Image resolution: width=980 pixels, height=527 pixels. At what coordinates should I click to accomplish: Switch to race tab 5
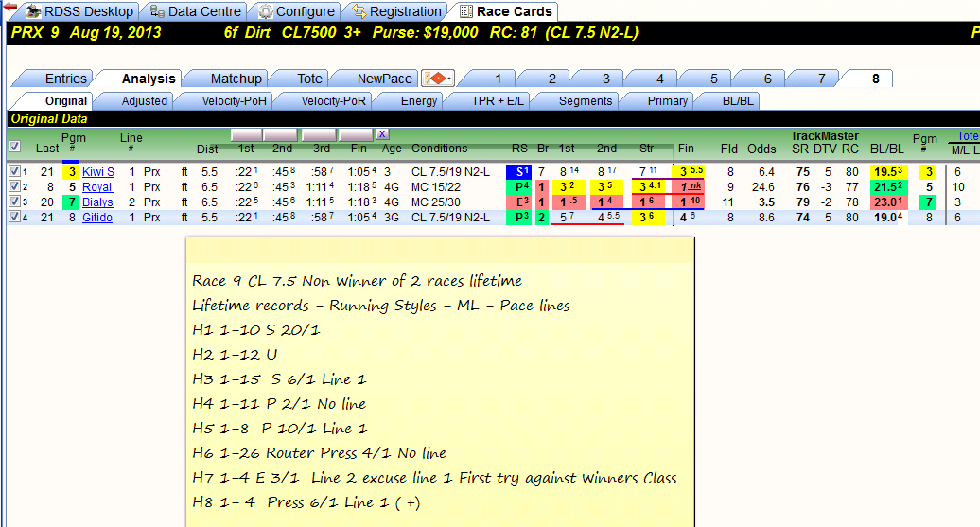(x=714, y=79)
